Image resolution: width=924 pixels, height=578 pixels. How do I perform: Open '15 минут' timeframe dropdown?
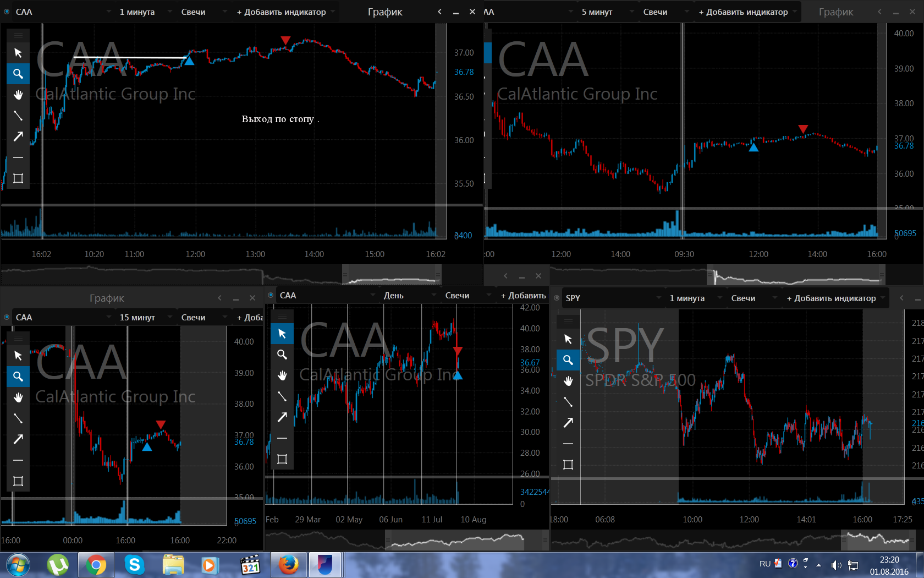pos(146,317)
